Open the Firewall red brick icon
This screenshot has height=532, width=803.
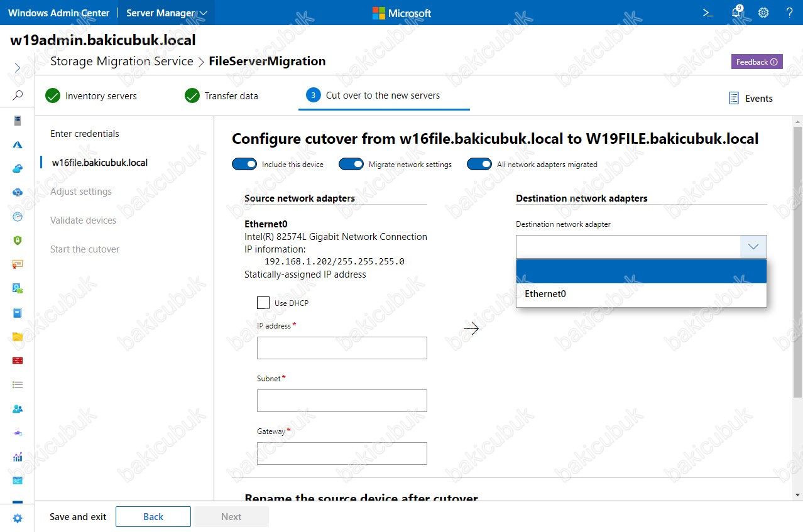(x=18, y=361)
